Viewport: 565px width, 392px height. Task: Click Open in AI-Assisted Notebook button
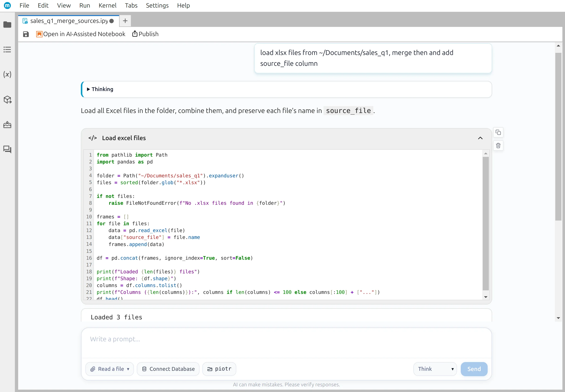(81, 34)
